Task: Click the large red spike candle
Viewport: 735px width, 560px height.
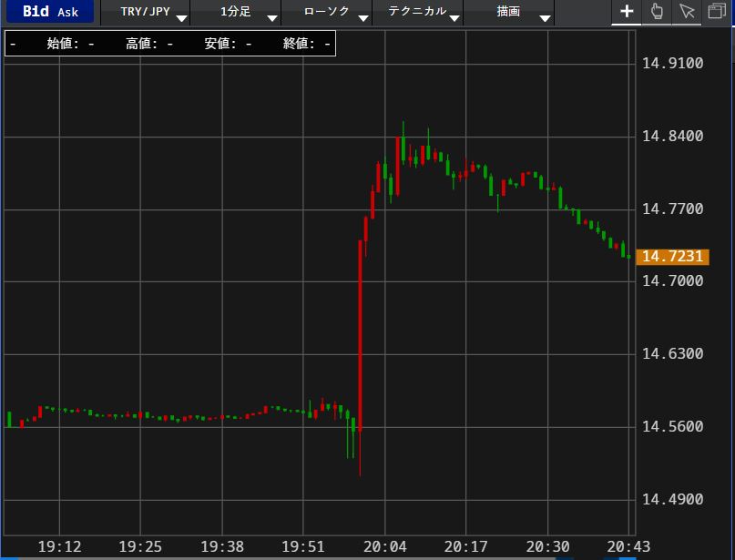Action: 360,335
